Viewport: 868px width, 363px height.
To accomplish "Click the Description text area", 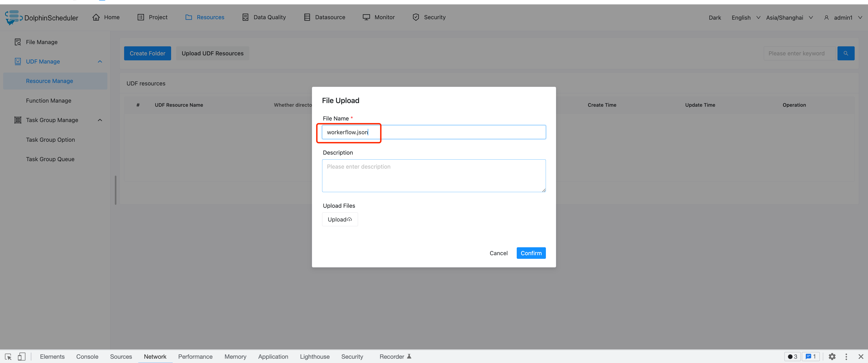I will [434, 176].
